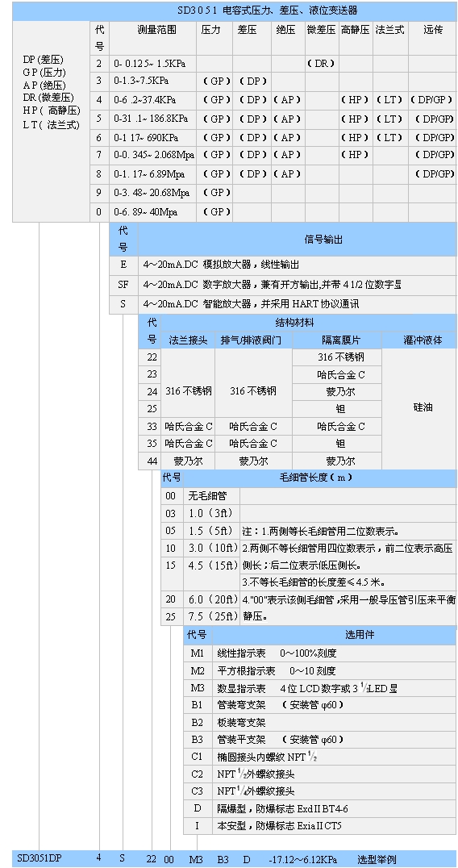Click capillary length '1.0（3ft）'
The width and height of the screenshot is (458, 868).
point(210,513)
